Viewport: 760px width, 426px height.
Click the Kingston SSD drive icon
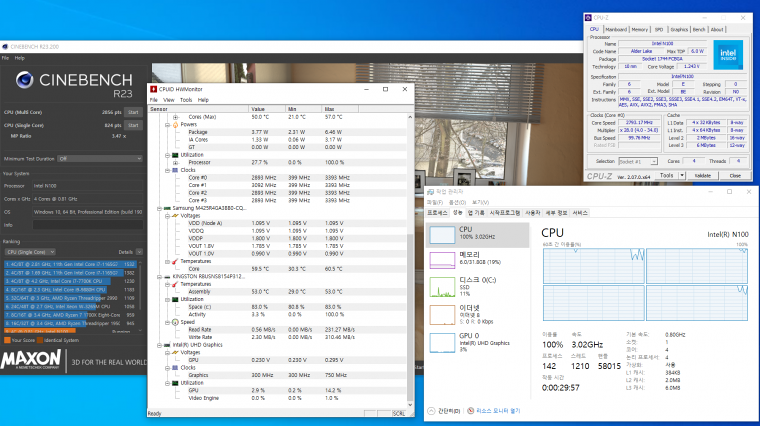coord(167,277)
